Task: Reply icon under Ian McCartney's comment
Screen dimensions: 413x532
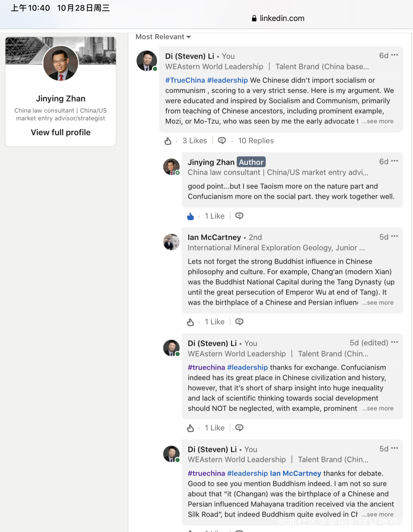Action: pyautogui.click(x=239, y=322)
